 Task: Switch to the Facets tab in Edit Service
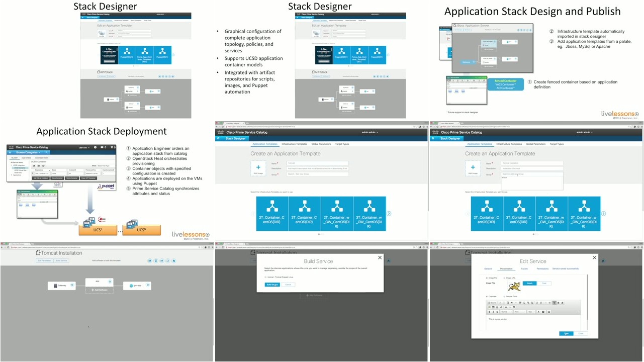[524, 268]
